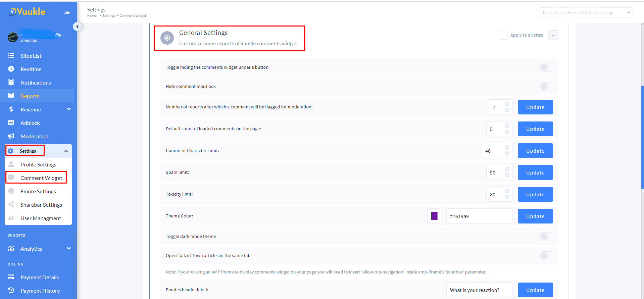Expand the Revenue submenu chevron
The height and width of the screenshot is (299, 644).
[69, 109]
